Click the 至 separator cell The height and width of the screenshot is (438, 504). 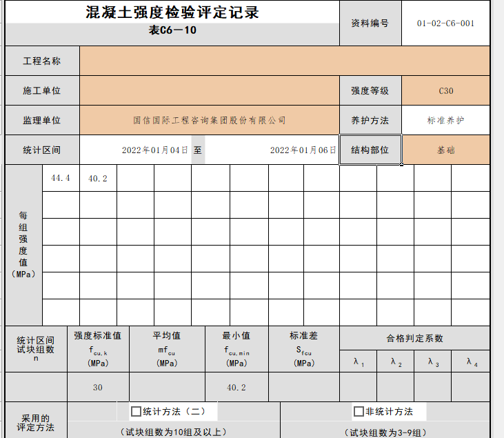click(x=198, y=150)
